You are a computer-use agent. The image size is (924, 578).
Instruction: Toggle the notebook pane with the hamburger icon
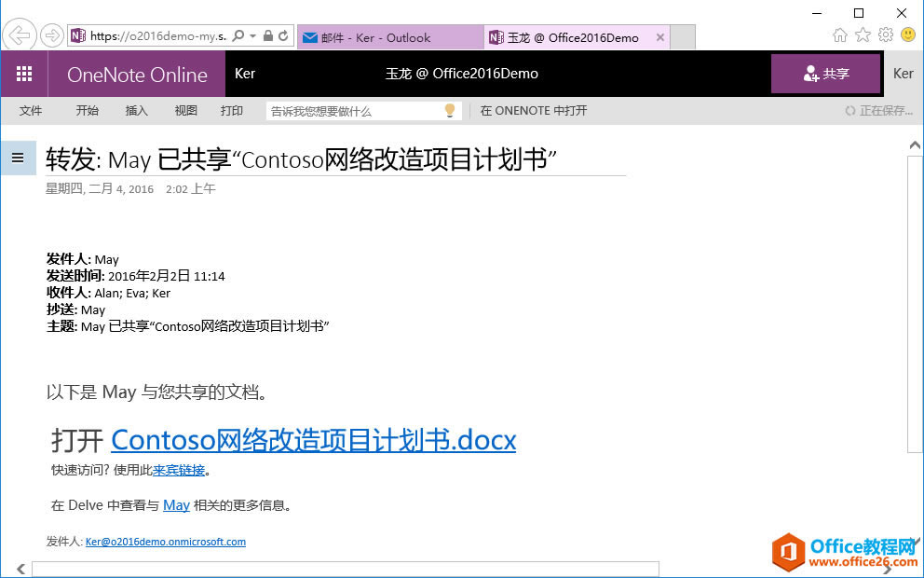coord(18,158)
